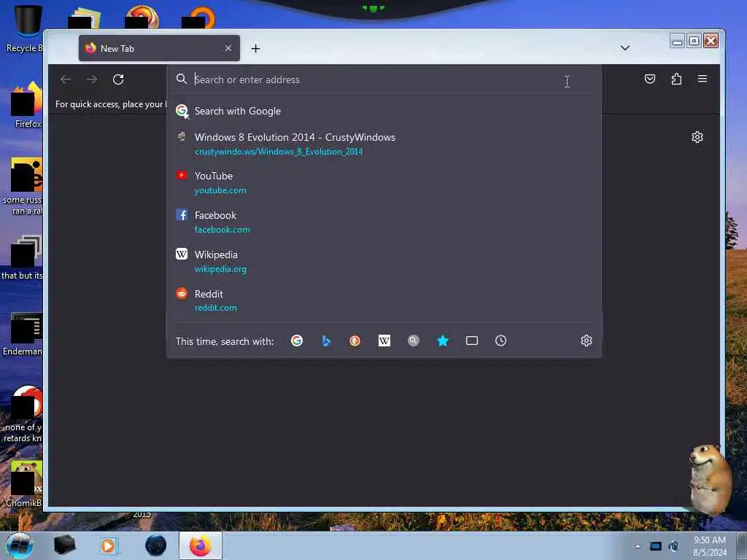747x560 pixels.
Task: Open the globe taskbar icon
Action: point(156,545)
